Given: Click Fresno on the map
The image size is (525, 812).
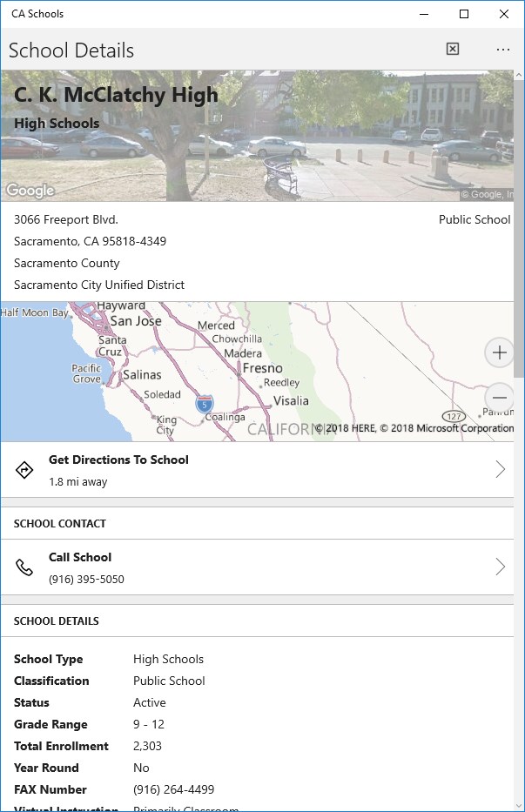Looking at the screenshot, I should coord(262,368).
